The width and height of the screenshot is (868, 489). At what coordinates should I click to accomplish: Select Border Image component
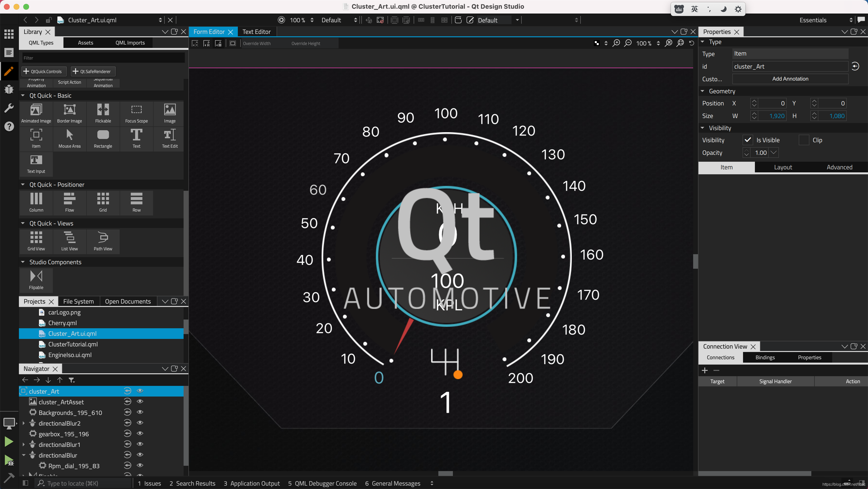point(70,114)
